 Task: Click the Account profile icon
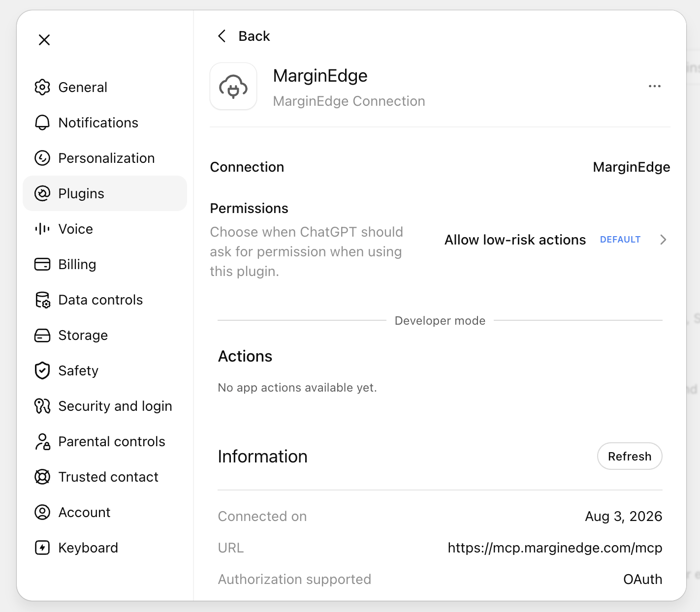[x=42, y=512]
